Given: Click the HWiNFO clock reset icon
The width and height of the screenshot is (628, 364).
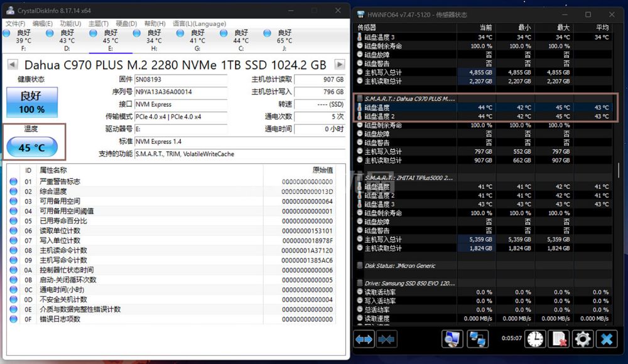Looking at the screenshot, I should click(535, 339).
